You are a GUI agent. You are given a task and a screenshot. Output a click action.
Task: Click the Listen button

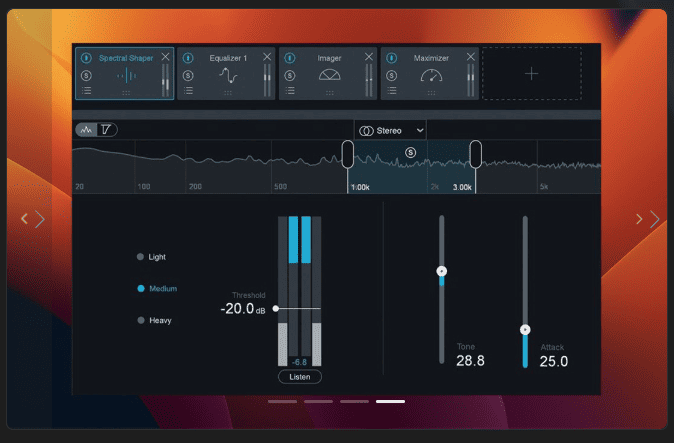(x=300, y=377)
